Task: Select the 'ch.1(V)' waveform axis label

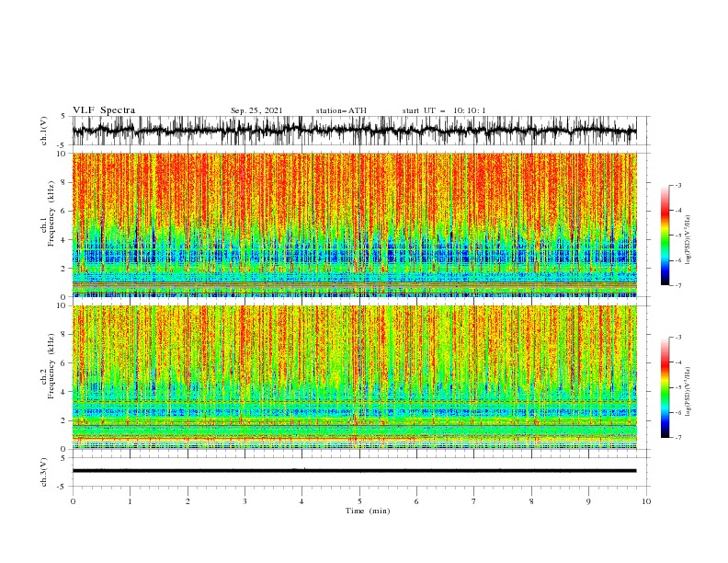Action: coord(44,131)
